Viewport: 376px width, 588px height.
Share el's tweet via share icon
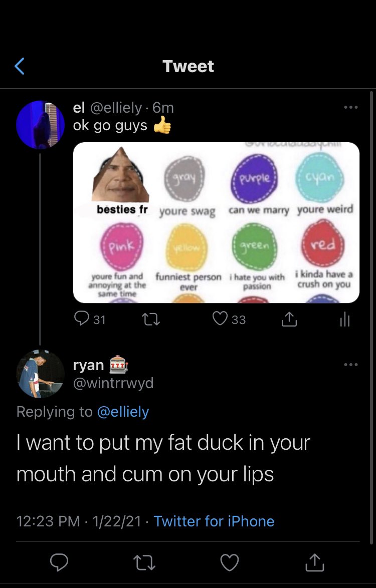pos(289,319)
